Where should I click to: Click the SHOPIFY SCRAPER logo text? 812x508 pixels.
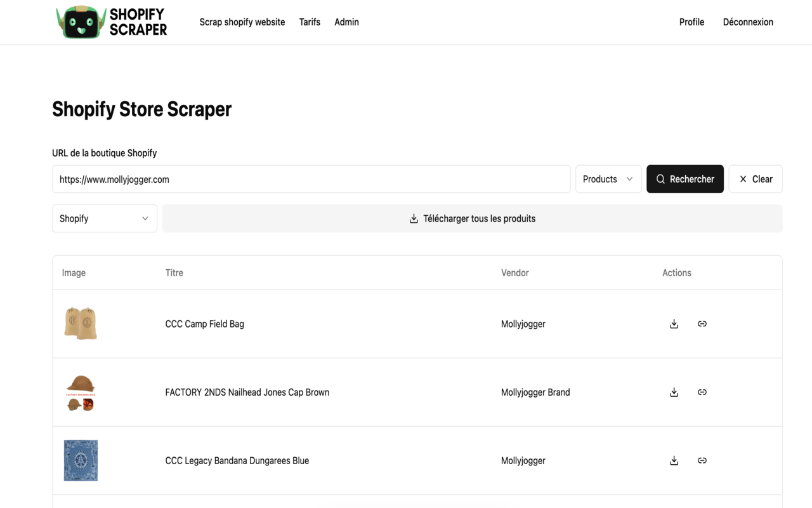[x=138, y=22]
